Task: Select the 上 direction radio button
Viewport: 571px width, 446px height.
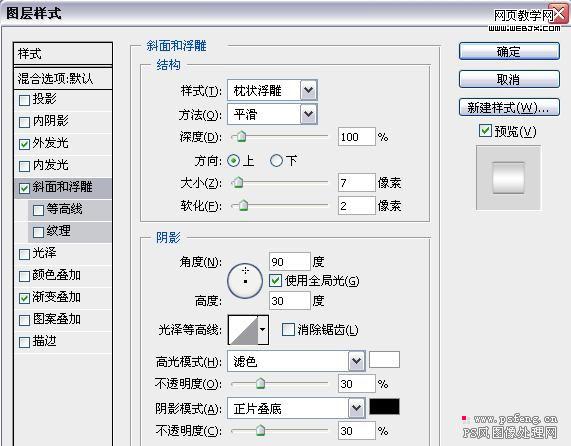Action: [233, 161]
